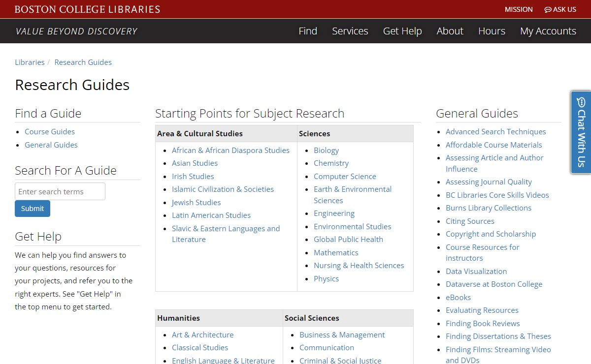This screenshot has height=364, width=591.
Task: Open the Citing Sources guide
Action: coord(470,221)
